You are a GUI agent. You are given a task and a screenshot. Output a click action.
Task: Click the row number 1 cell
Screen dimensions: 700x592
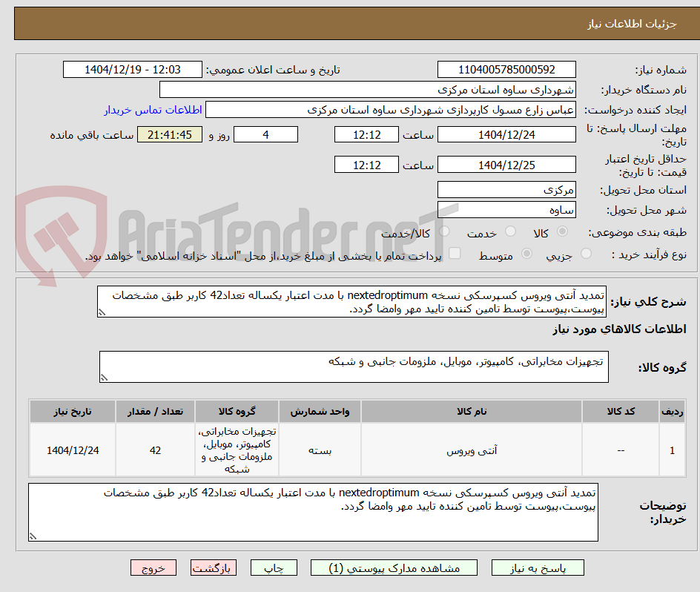click(x=673, y=450)
